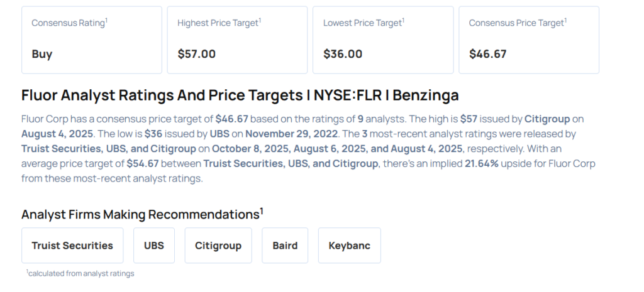The width and height of the screenshot is (644, 292).
Task: Click the Truist Securities analyst firm button
Action: (72, 246)
